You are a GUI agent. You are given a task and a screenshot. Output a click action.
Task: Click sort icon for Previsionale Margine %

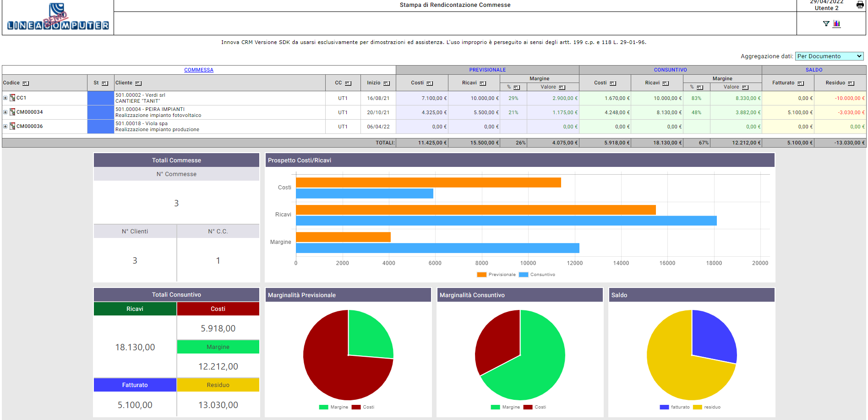tap(517, 88)
